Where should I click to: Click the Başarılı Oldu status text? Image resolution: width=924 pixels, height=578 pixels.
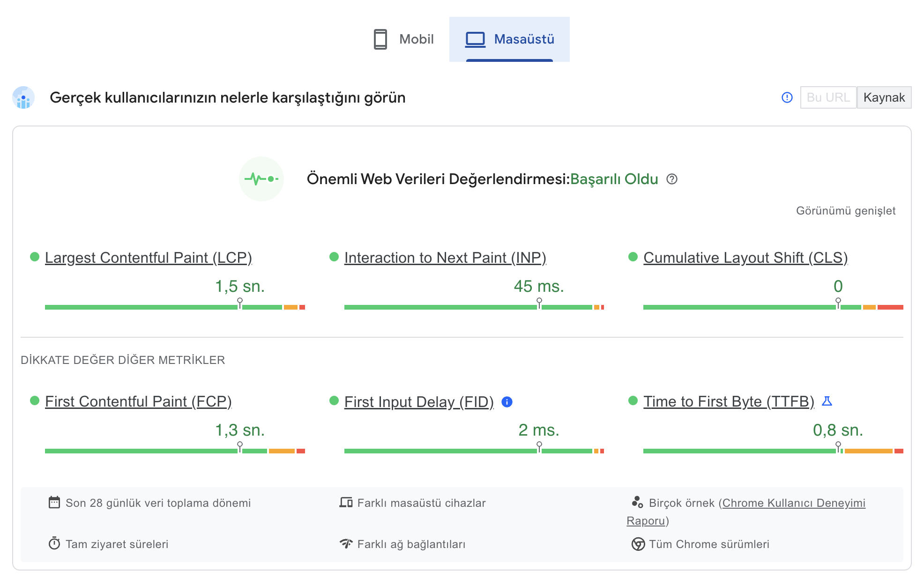click(x=614, y=179)
